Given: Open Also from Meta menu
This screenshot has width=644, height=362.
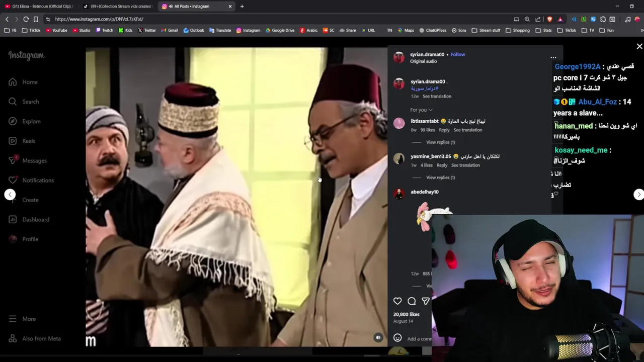Looking at the screenshot, I should pyautogui.click(x=35, y=338).
